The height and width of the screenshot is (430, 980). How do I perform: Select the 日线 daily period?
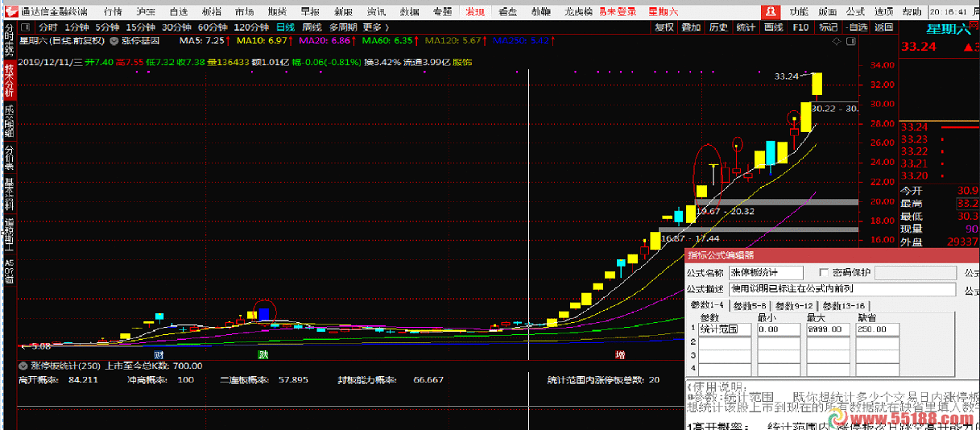(x=285, y=27)
